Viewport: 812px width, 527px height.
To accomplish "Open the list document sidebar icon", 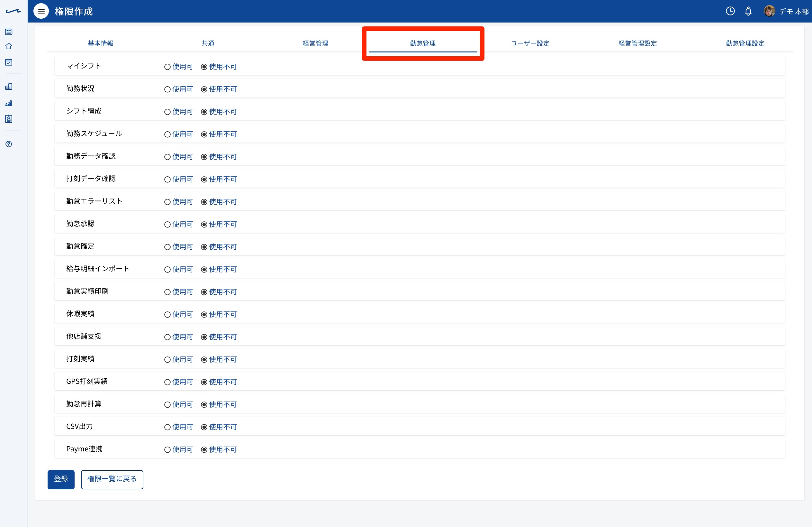I will (9, 32).
